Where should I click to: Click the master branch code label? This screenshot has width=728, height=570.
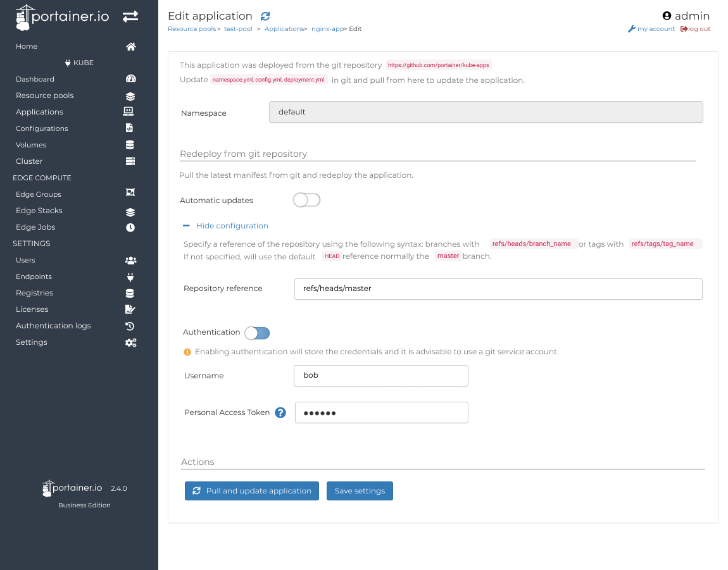tap(448, 256)
